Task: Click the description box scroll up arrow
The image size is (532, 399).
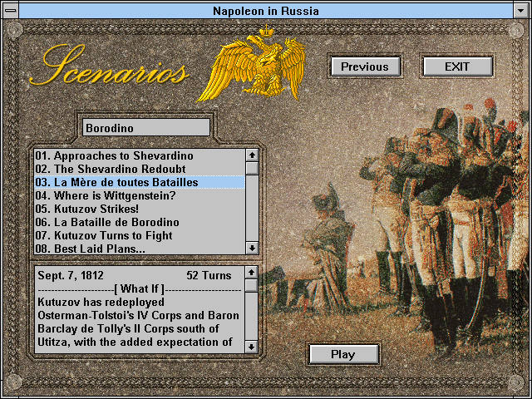Action: point(251,273)
